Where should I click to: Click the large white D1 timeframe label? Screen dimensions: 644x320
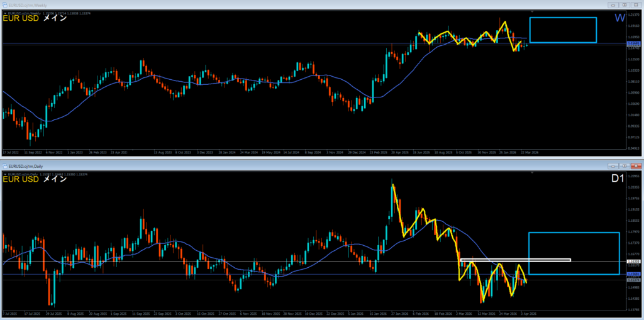tap(619, 180)
